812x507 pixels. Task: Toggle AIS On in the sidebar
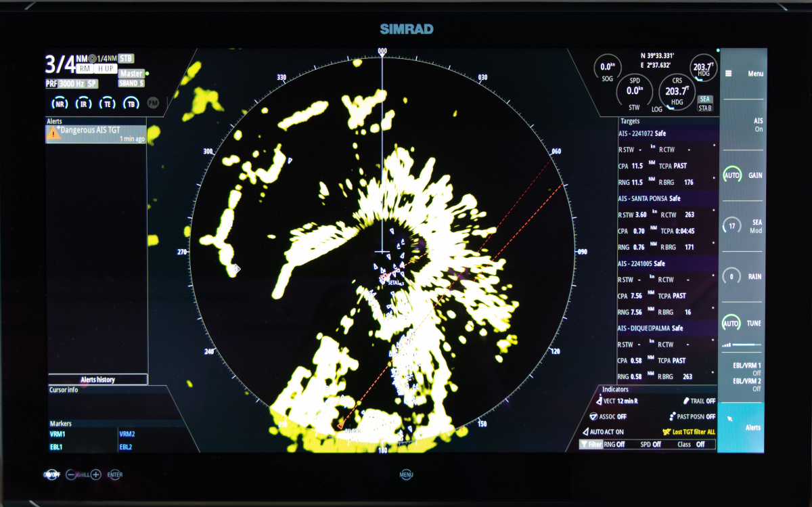pos(743,125)
